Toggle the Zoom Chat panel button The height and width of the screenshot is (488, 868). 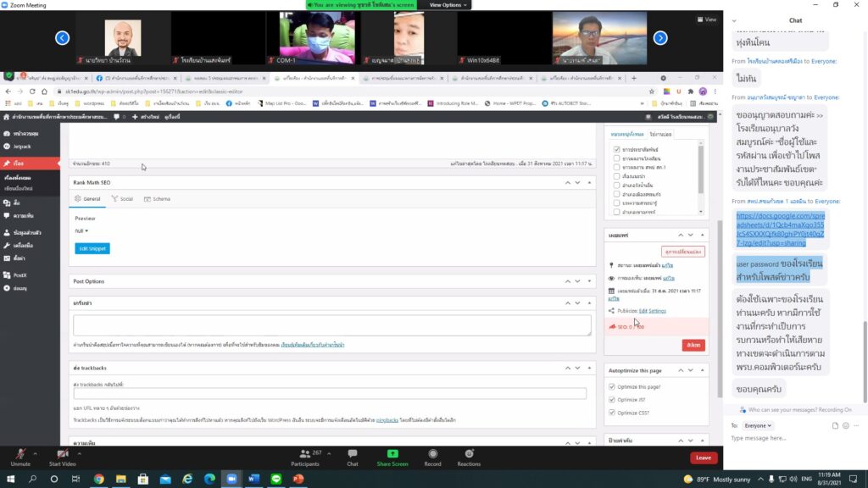click(x=352, y=457)
